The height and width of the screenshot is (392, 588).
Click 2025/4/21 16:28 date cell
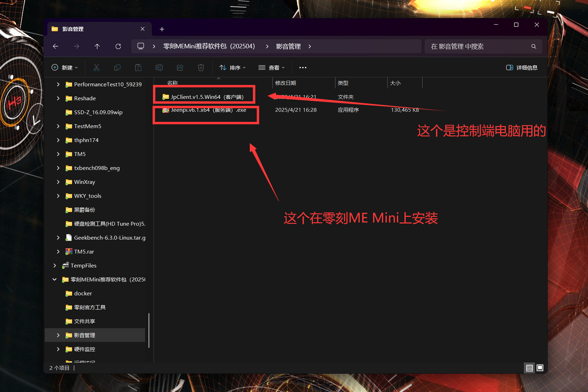tap(296, 110)
